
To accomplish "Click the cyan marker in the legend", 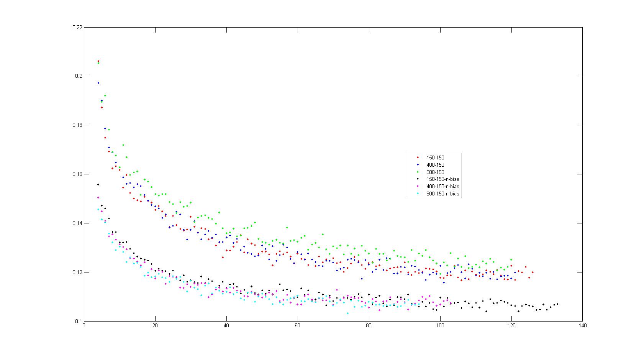I will (x=417, y=194).
